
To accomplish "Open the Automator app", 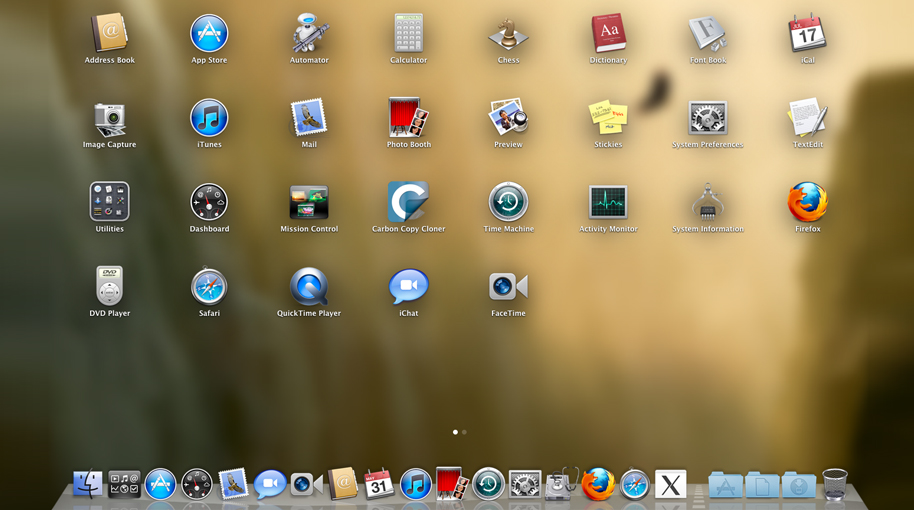I will [x=309, y=33].
